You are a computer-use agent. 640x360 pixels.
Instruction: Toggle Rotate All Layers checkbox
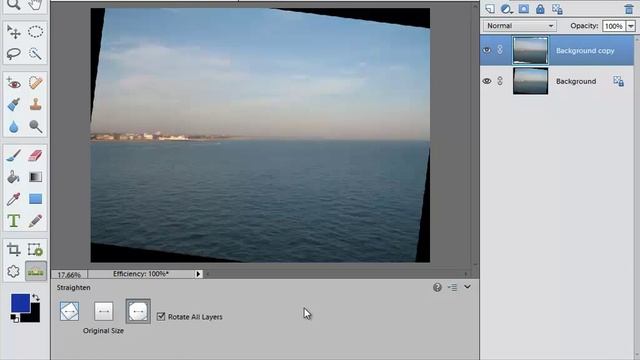pyautogui.click(x=161, y=316)
